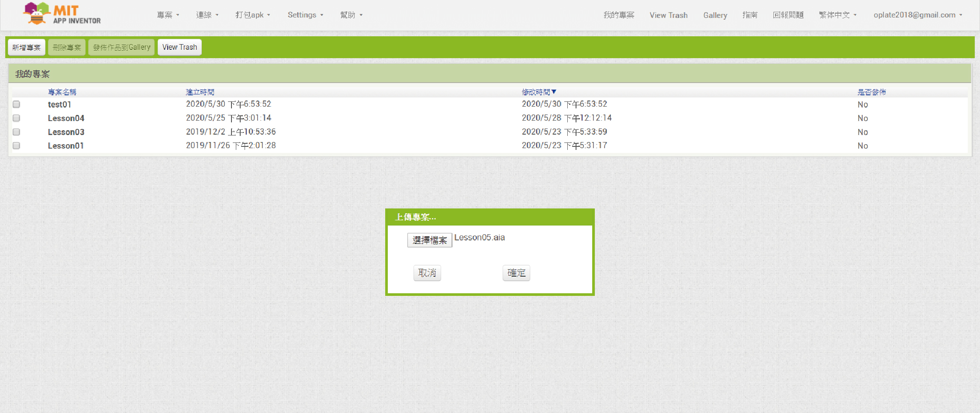Screen dimensions: 980x413
Task: Open the 專案 dropdown menu
Action: [168, 15]
